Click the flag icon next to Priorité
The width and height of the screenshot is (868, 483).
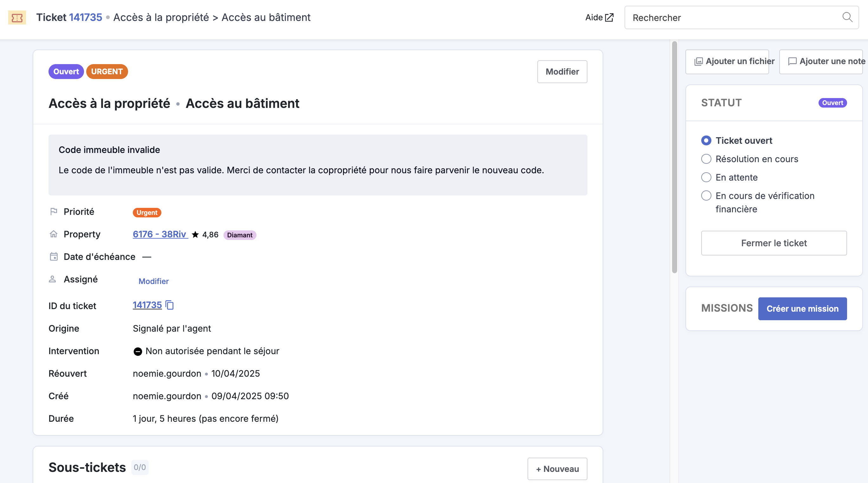[54, 211]
